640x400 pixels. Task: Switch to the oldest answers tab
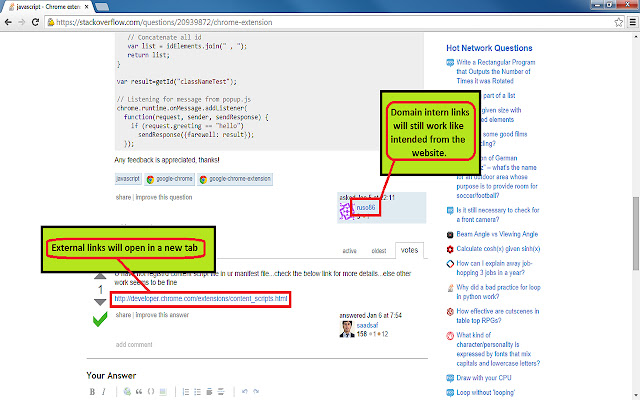380,250
